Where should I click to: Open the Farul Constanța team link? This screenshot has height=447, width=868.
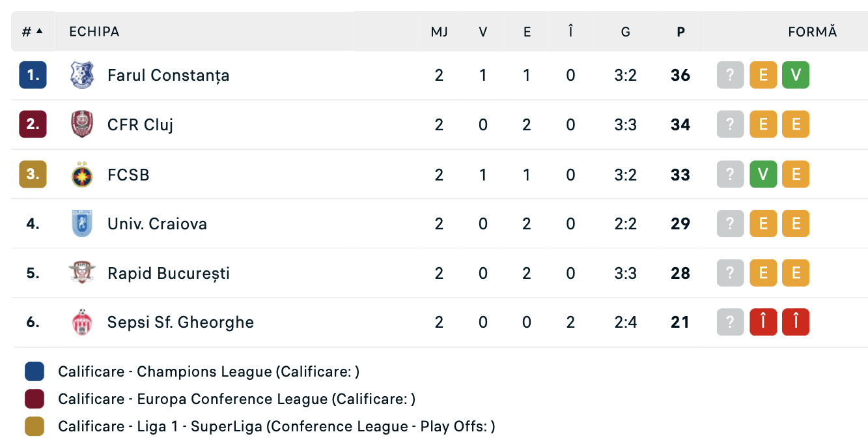point(168,76)
